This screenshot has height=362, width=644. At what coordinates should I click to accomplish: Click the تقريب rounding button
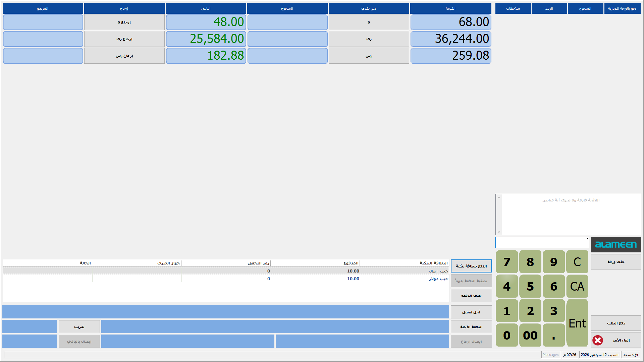click(79, 326)
